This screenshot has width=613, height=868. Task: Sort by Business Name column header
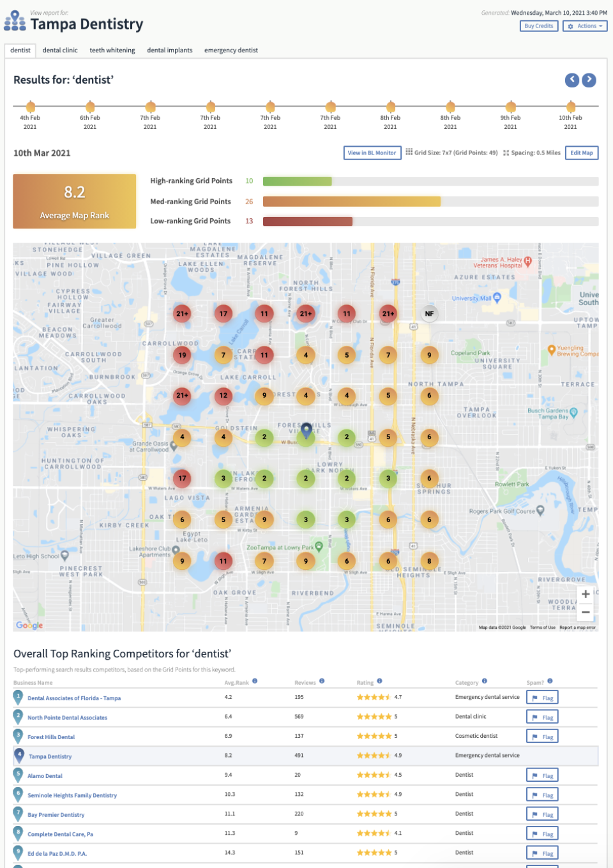pos(33,683)
